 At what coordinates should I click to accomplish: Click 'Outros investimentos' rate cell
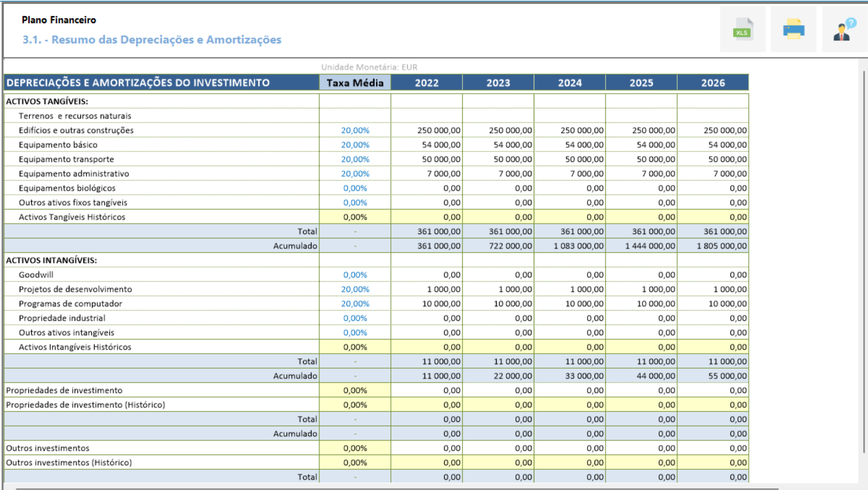coord(355,448)
